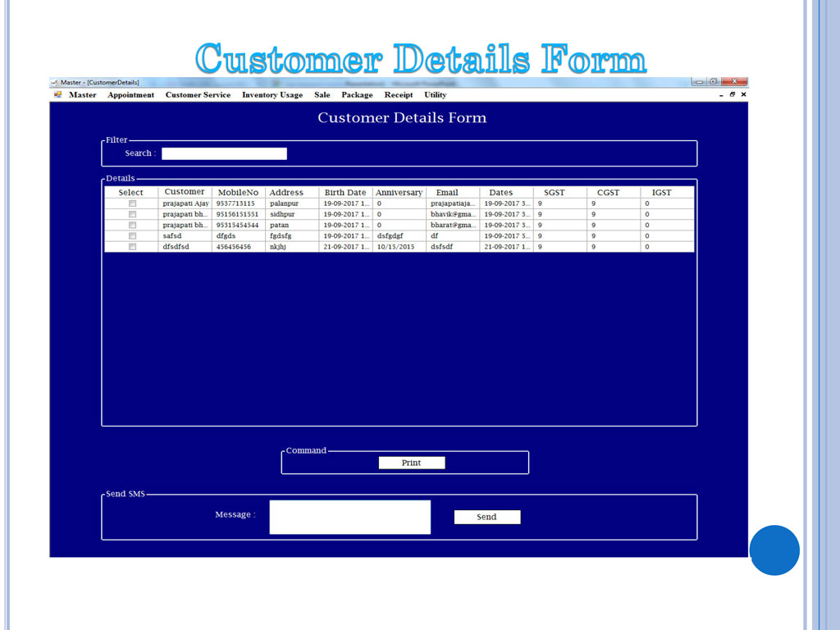Open the Package menu
This screenshot has height=630, width=840.
point(357,95)
